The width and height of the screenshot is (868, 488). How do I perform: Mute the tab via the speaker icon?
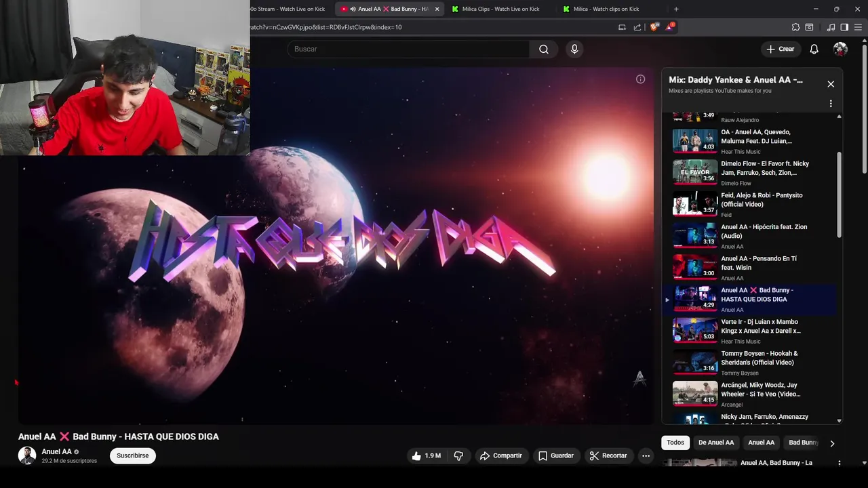[x=353, y=9]
